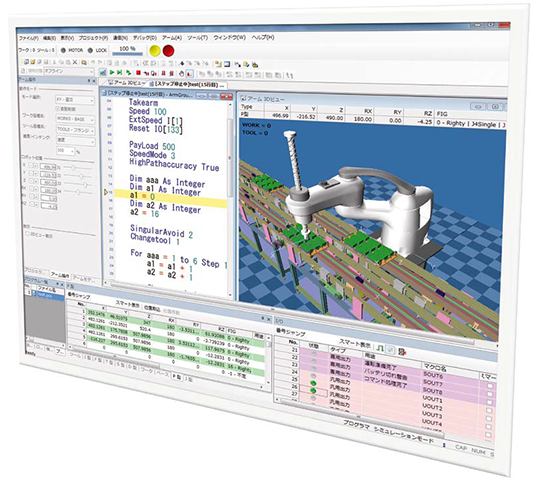Toggle the checkbox in UOUT1 row

489,410
